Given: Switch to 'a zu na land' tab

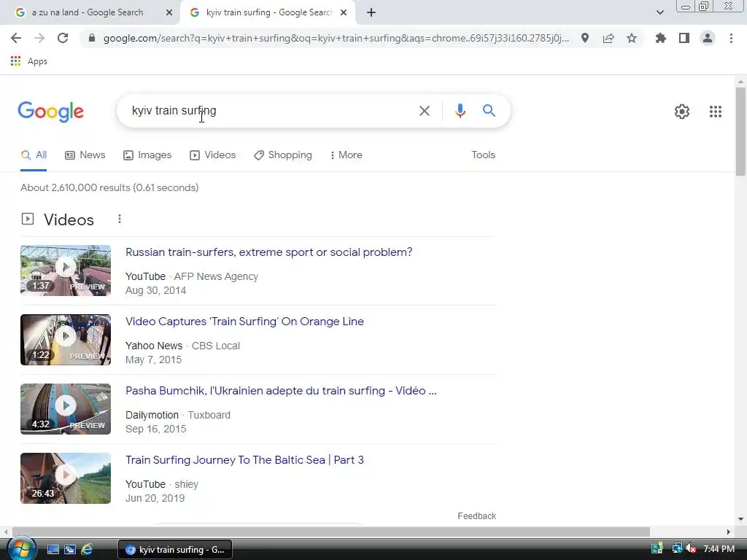Looking at the screenshot, I should click(88, 13).
